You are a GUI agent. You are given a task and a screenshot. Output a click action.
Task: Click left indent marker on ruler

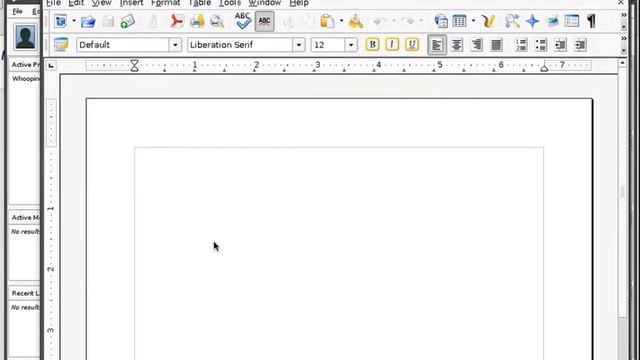pyautogui.click(x=134, y=65)
